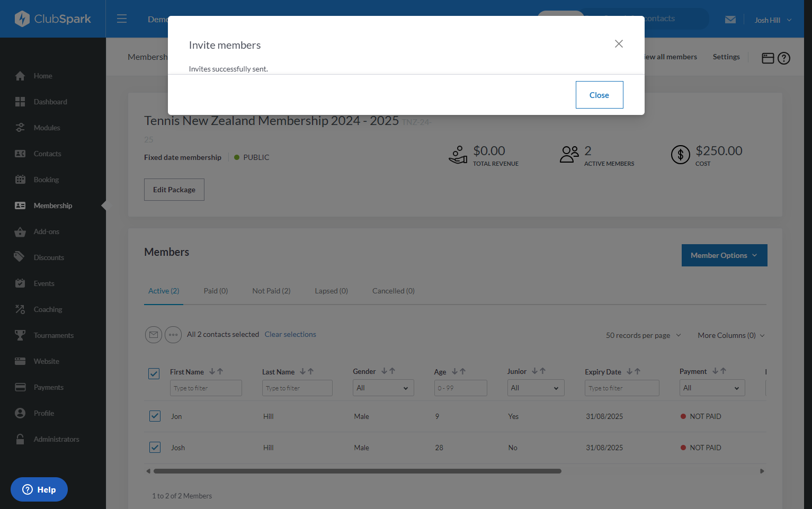Uncheck the checkbox for Jon Hill
Screen dimensions: 812x509
click(155, 416)
